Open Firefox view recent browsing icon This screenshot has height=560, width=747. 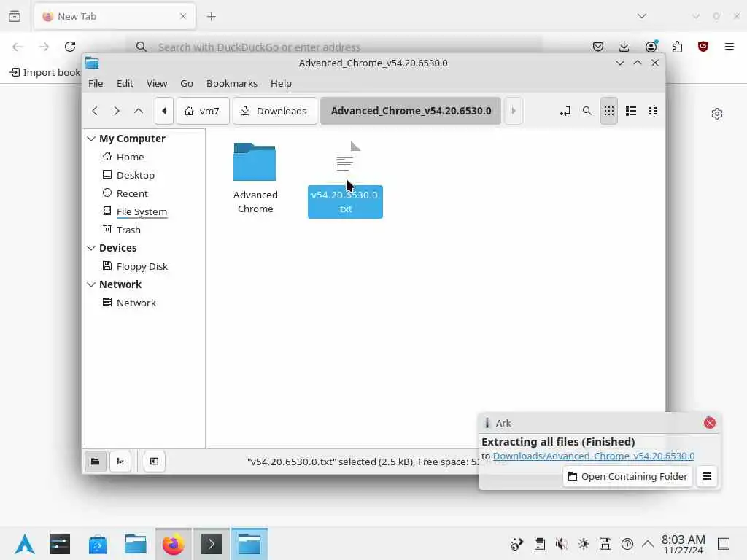click(x=15, y=16)
